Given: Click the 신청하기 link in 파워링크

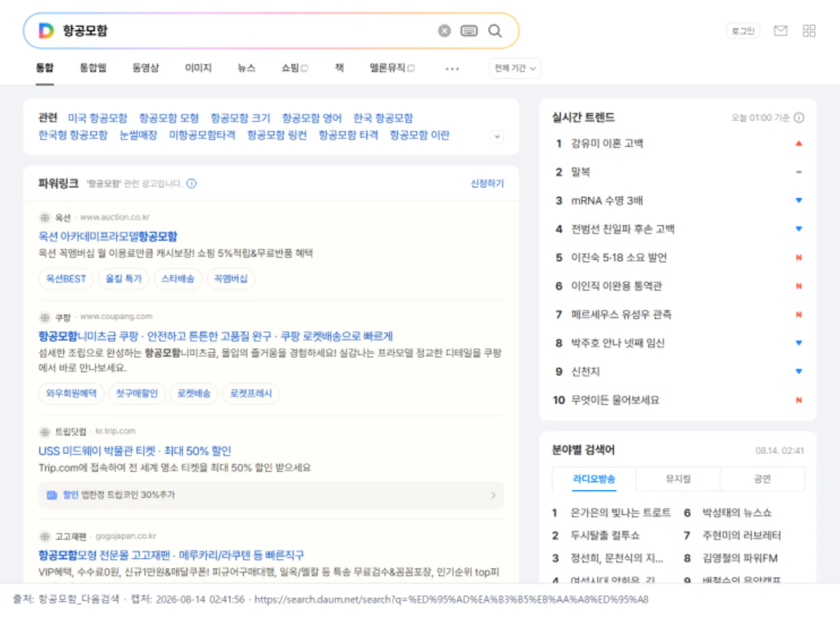Looking at the screenshot, I should click(487, 183).
